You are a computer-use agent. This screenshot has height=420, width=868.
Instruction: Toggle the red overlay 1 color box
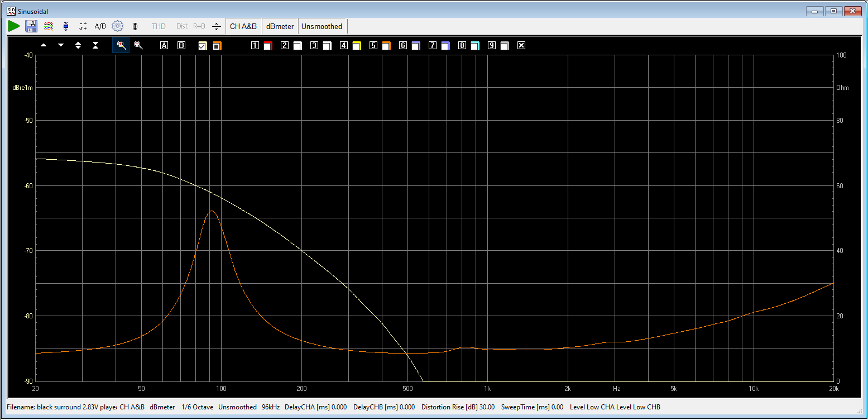tap(267, 46)
